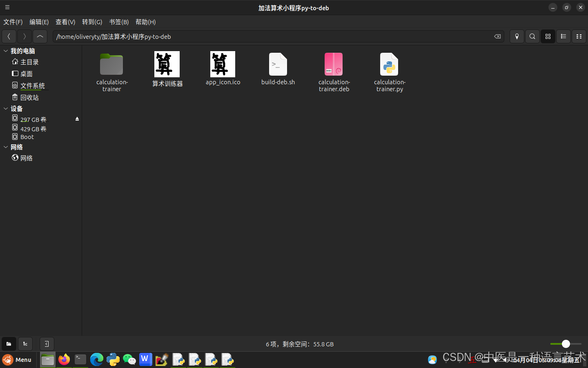Open the 查看(V) menu
Screen dimensions: 588x368
tap(65, 22)
